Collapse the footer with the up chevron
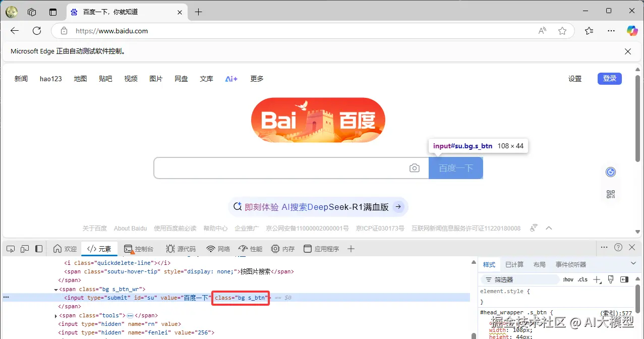 pyautogui.click(x=549, y=228)
